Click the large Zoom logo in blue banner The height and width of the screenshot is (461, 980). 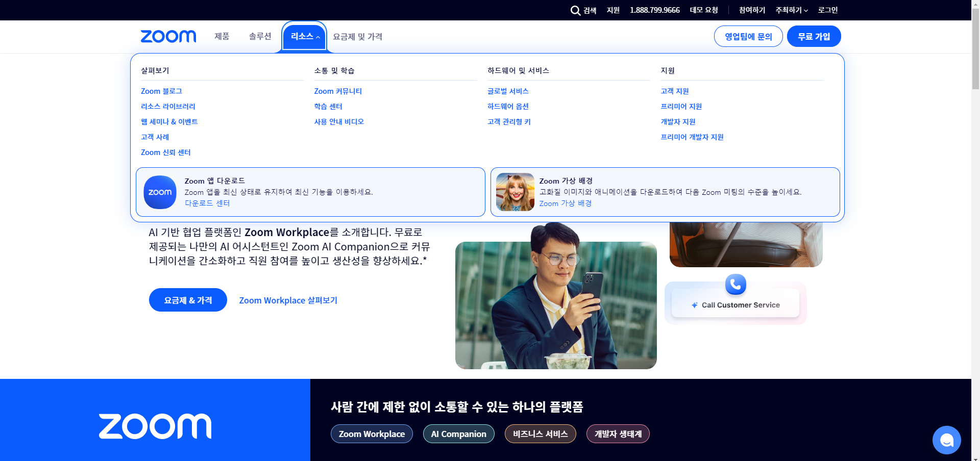155,426
